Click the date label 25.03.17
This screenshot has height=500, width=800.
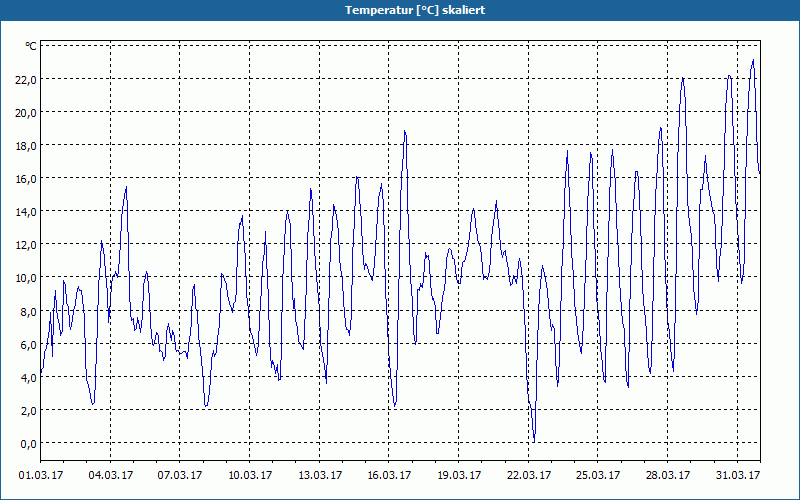[x=598, y=476]
